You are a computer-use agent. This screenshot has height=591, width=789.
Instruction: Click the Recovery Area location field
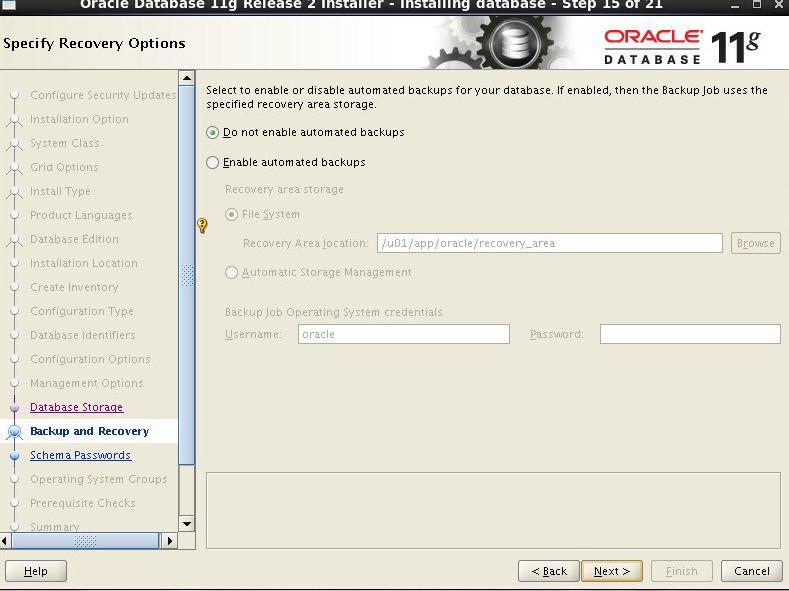(549, 243)
